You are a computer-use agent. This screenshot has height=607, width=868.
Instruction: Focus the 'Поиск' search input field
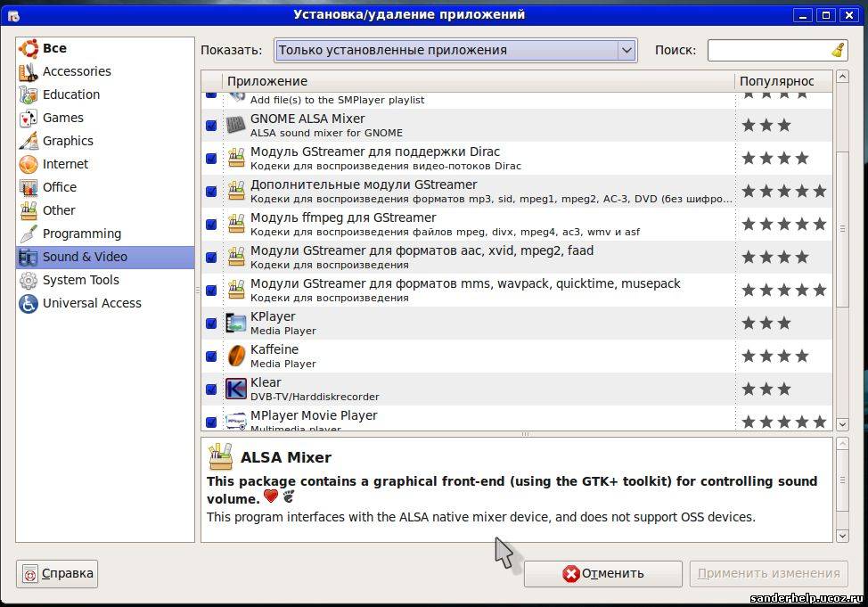click(768, 50)
